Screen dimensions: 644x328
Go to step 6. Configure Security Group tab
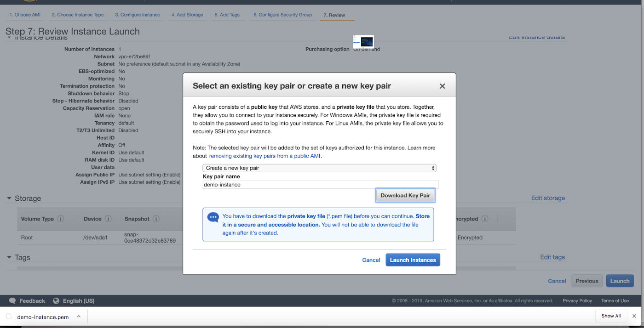click(282, 15)
